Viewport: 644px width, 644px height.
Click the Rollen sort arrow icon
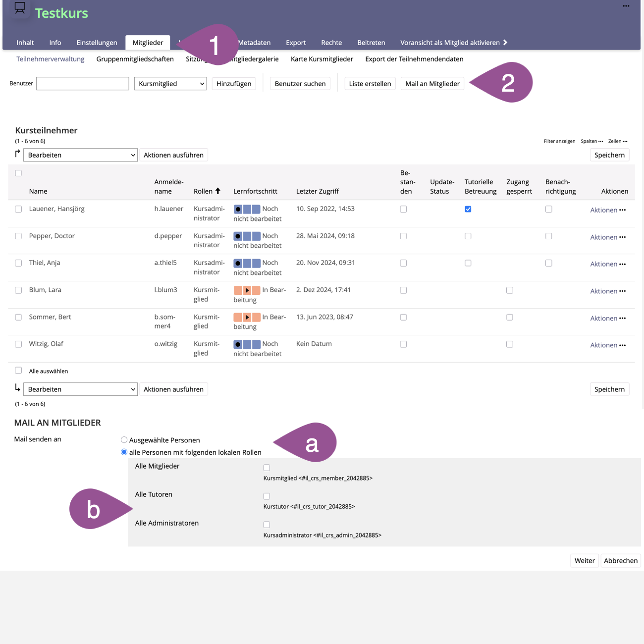(217, 191)
